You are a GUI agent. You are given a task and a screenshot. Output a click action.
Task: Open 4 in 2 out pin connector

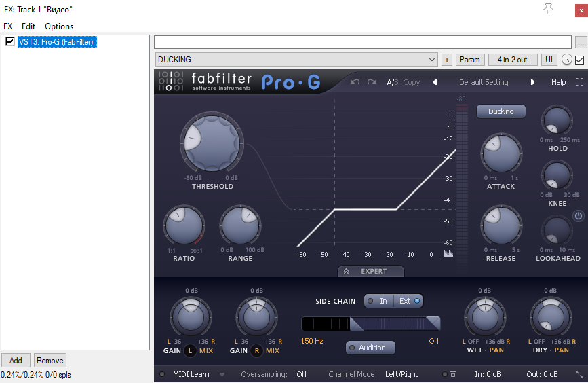(x=512, y=60)
